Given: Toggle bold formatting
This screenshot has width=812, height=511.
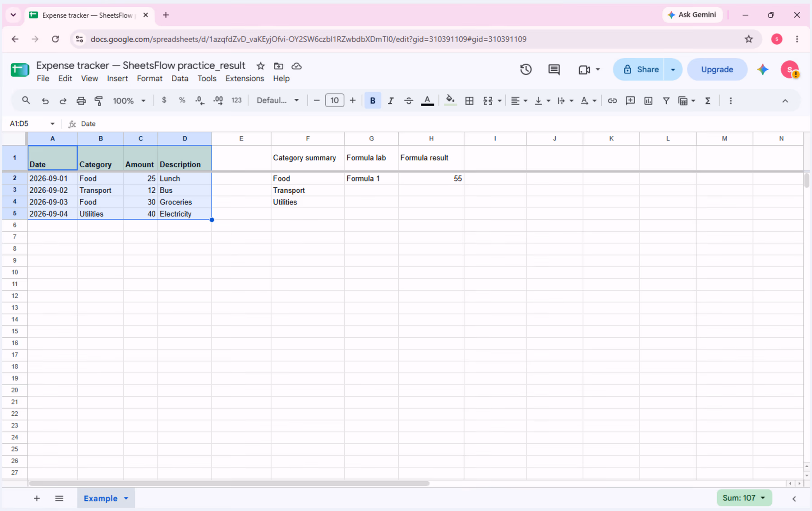Looking at the screenshot, I should coord(373,101).
